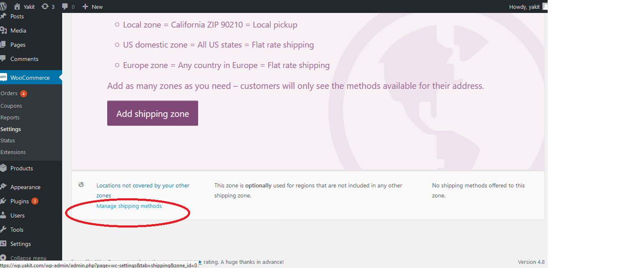The height and width of the screenshot is (268, 644).
Task: Open WooCommerce Reports page
Action: (10, 118)
